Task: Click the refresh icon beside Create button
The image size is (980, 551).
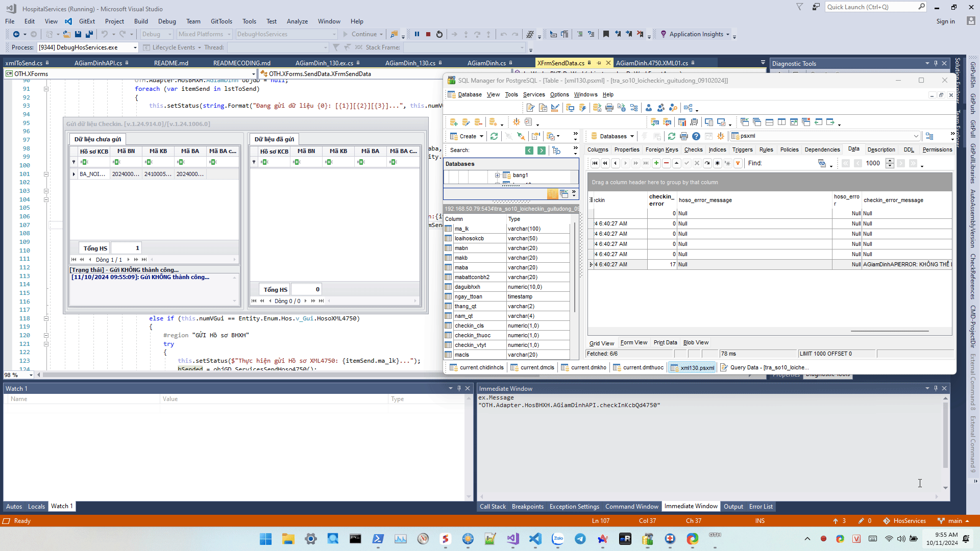Action: click(494, 136)
